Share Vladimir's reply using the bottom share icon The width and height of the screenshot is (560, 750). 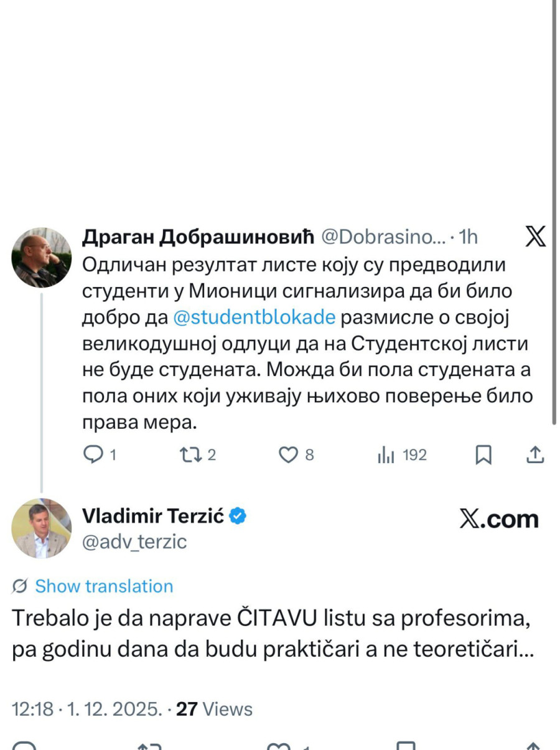pyautogui.click(x=532, y=746)
